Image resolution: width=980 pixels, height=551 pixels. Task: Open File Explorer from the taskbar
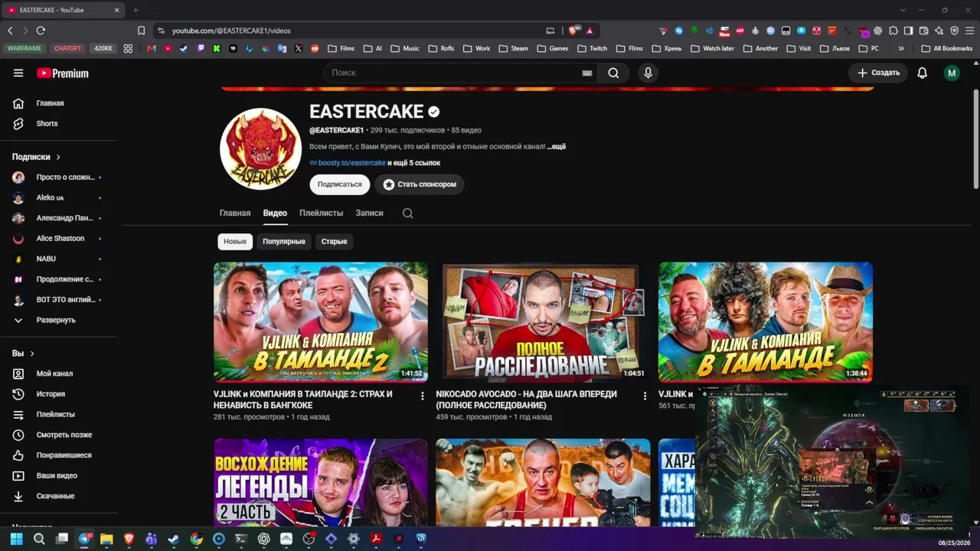pos(106,539)
